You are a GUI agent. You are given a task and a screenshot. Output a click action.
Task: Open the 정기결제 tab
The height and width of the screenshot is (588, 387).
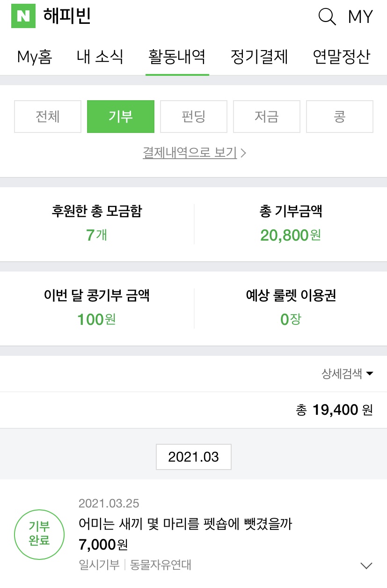pyautogui.click(x=259, y=57)
